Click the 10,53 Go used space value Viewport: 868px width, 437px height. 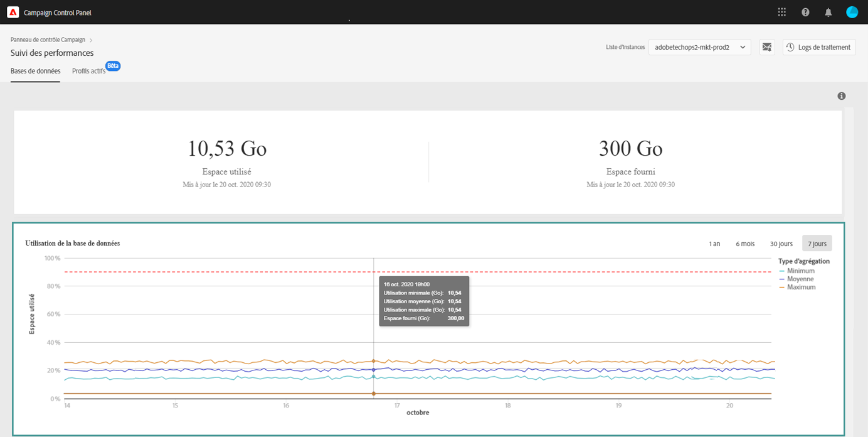point(227,149)
